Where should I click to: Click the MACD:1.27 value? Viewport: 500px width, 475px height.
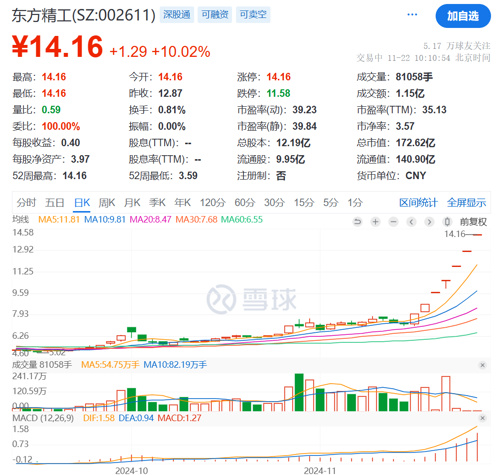click(x=179, y=418)
